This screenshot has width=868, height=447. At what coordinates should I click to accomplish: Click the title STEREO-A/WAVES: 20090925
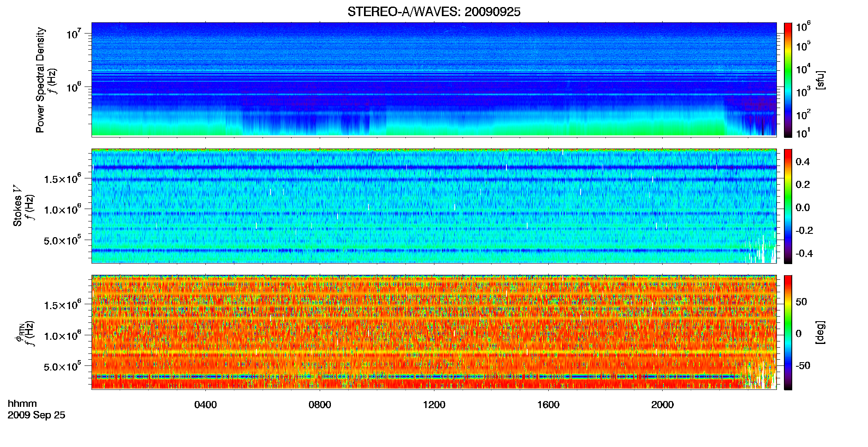(434, 12)
